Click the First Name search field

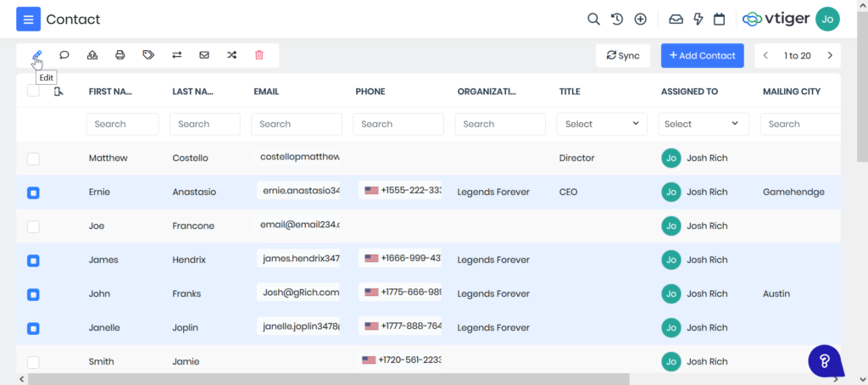(x=122, y=124)
